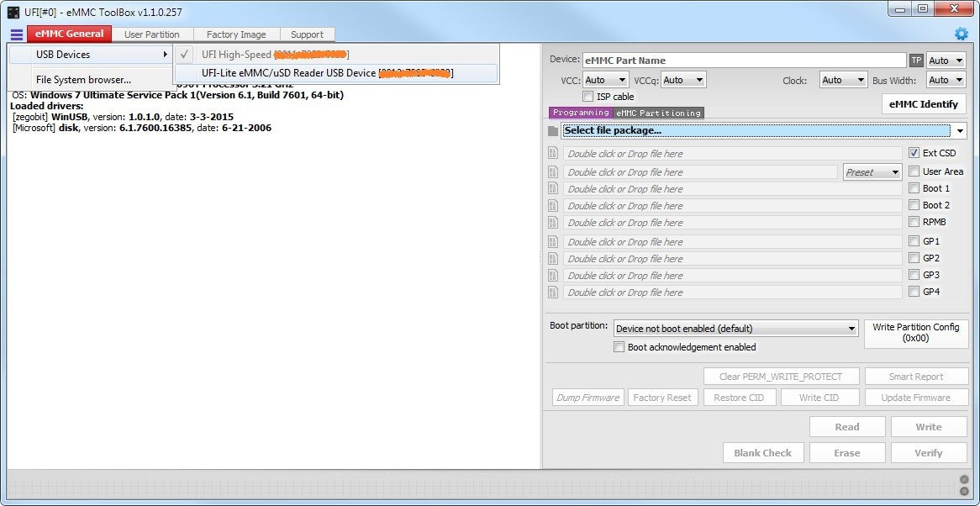
Task: Click the file slot icon on the Boot 1 row
Action: [552, 188]
